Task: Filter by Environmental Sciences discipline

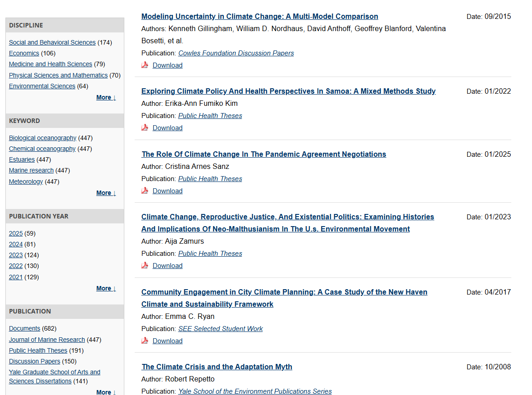Action: coord(42,86)
